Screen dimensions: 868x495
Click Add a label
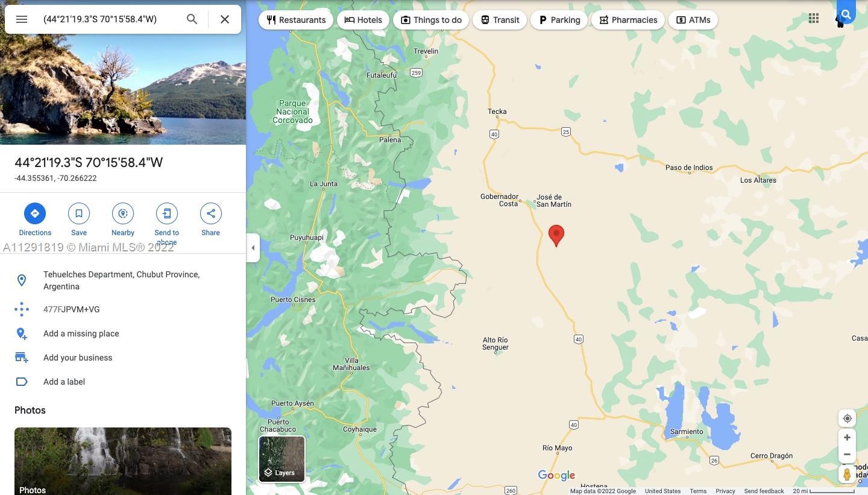tap(64, 382)
